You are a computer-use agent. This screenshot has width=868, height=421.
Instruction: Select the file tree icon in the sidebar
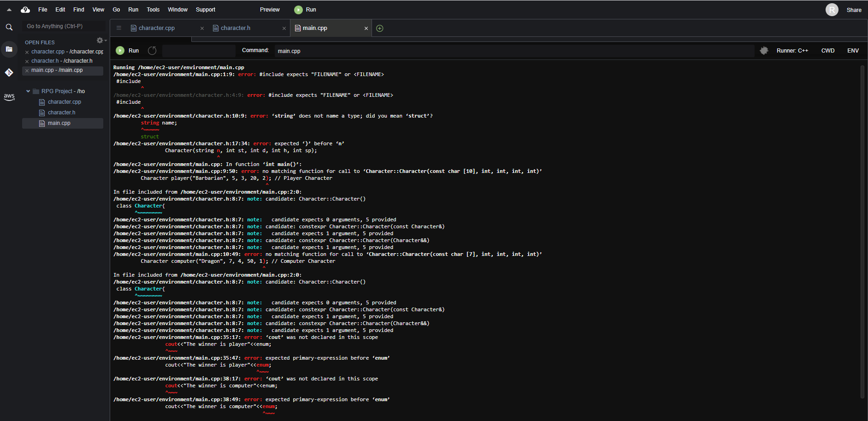point(9,49)
